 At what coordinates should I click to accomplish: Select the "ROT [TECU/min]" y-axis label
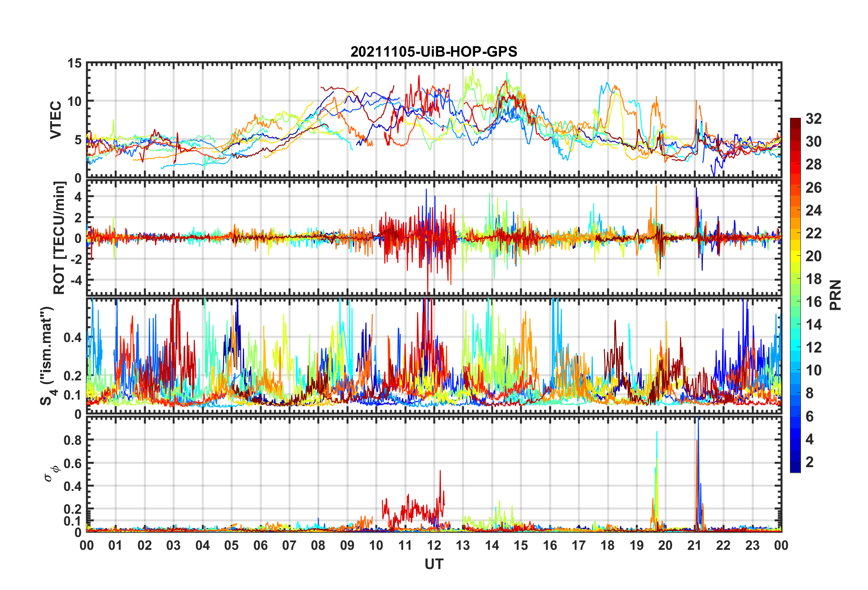pyautogui.click(x=59, y=238)
